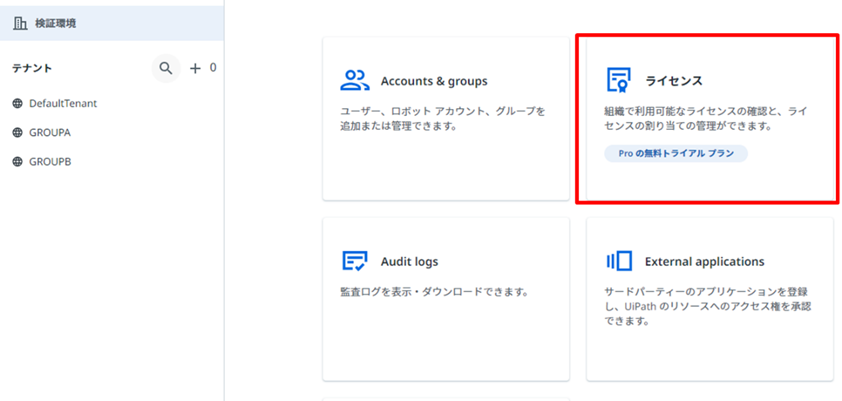This screenshot has height=401, width=842.
Task: Select the GROUPA tenant
Action: (x=50, y=133)
